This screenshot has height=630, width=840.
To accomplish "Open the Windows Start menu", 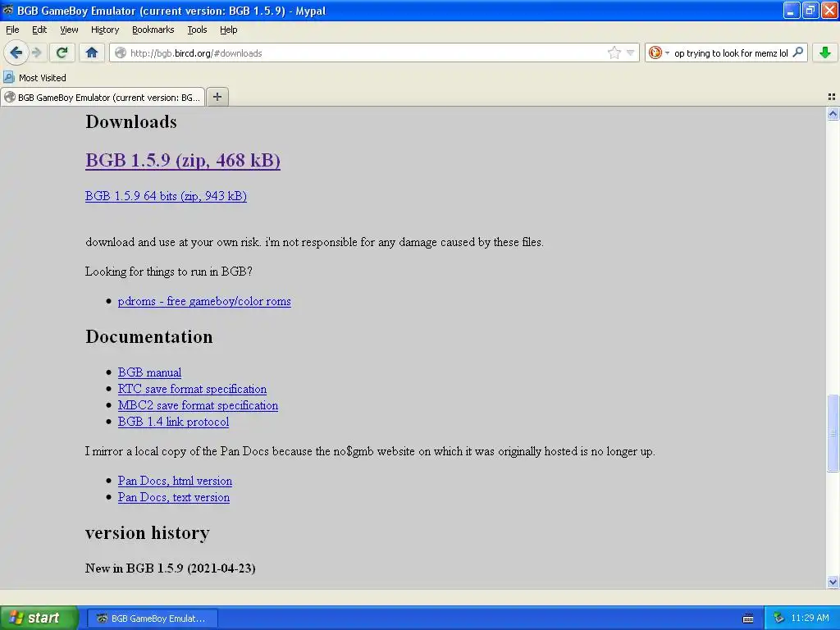I will (x=39, y=618).
